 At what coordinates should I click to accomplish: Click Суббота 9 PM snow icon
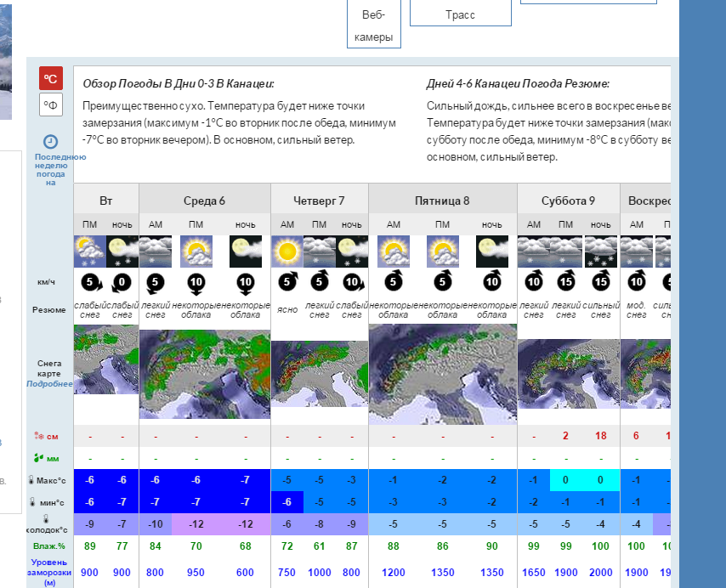click(x=566, y=252)
